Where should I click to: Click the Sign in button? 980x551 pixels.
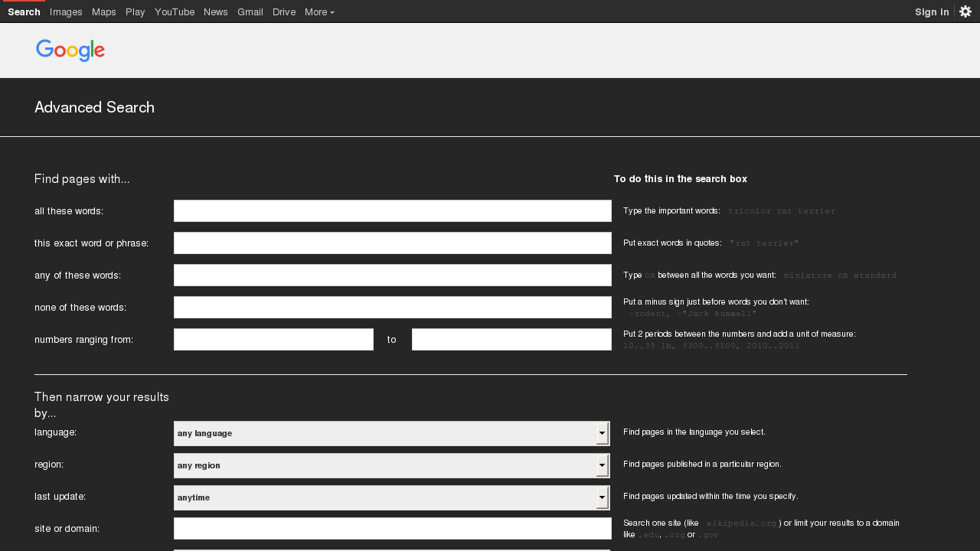932,11
